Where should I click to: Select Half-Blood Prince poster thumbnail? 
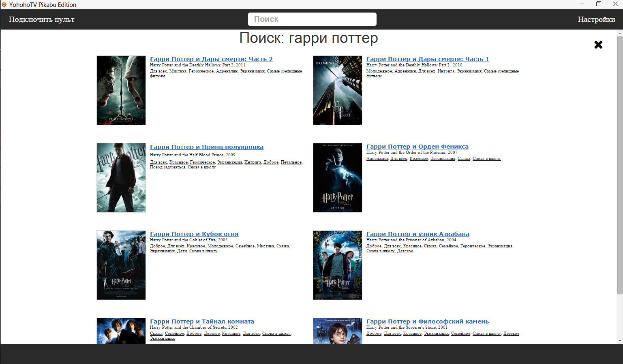tap(121, 178)
